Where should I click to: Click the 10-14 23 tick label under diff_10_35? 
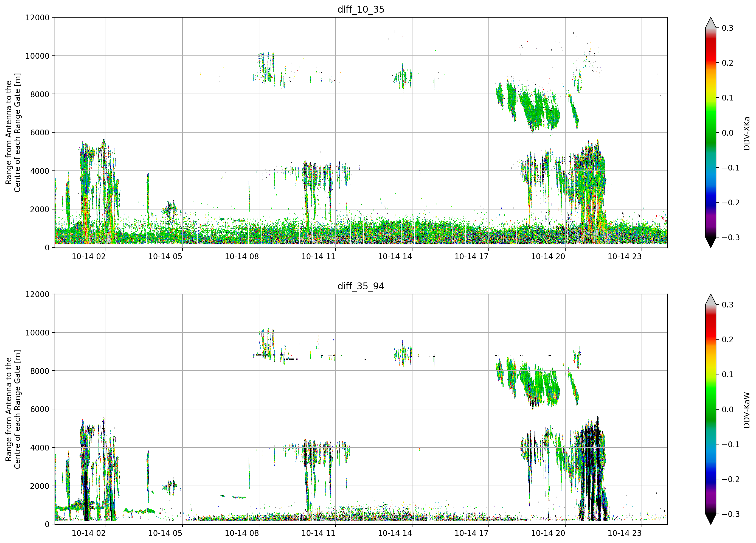tap(625, 256)
